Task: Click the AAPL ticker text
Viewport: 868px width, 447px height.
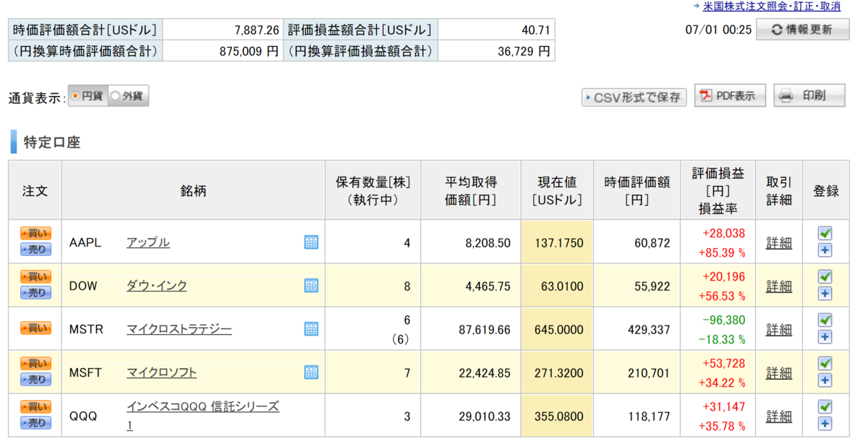Action: tap(85, 242)
